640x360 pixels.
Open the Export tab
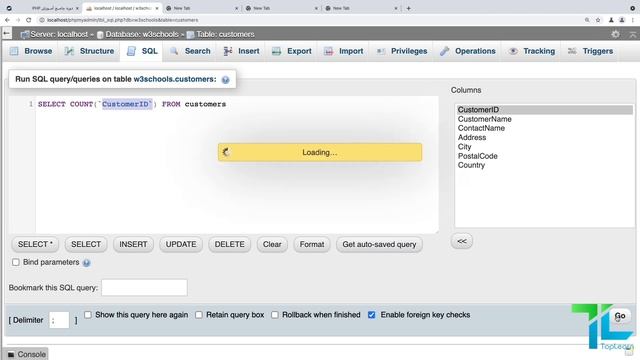[292, 51]
